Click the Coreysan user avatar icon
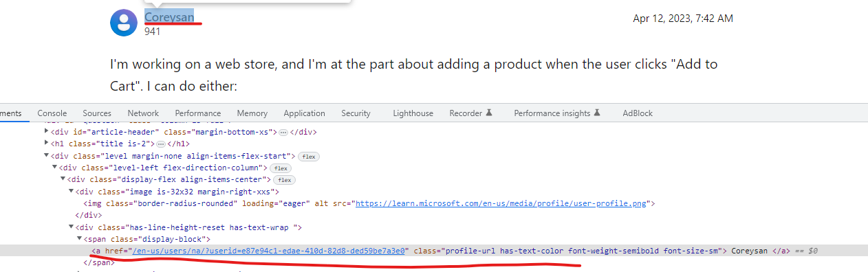Viewport: 868px width, 272px height. coord(123,23)
